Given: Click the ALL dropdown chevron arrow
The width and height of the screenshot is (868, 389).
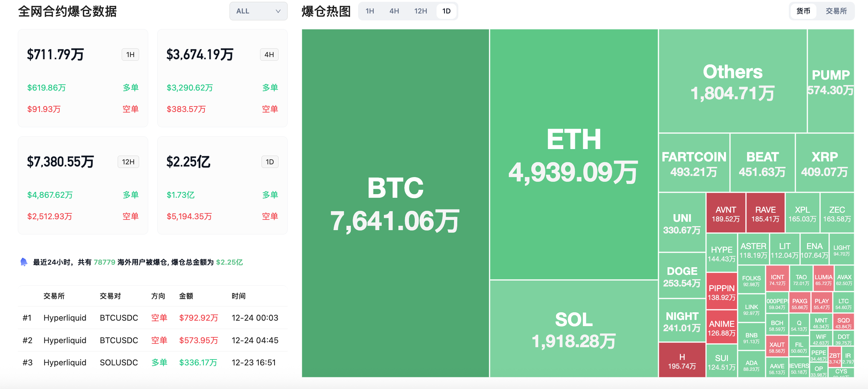Looking at the screenshot, I should coord(278,11).
